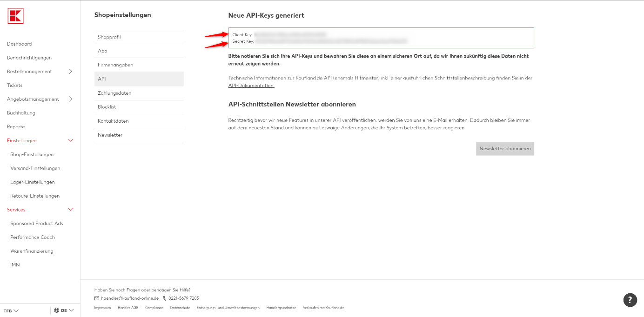Open Versand-Einstellungen
The height and width of the screenshot is (317, 644).
pyautogui.click(x=35, y=168)
